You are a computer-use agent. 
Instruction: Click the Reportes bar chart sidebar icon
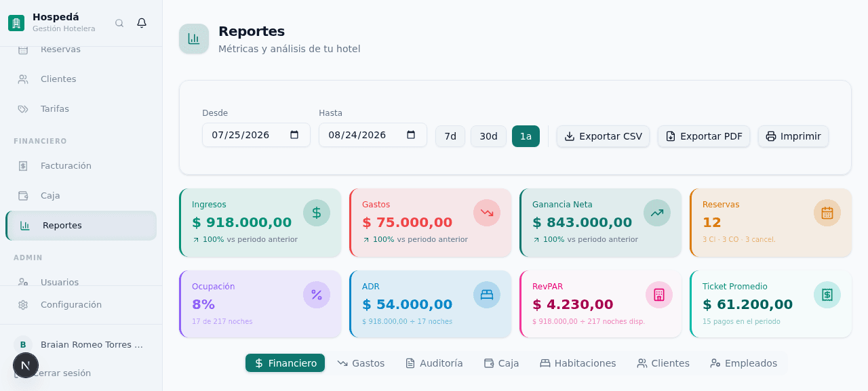[x=25, y=226]
